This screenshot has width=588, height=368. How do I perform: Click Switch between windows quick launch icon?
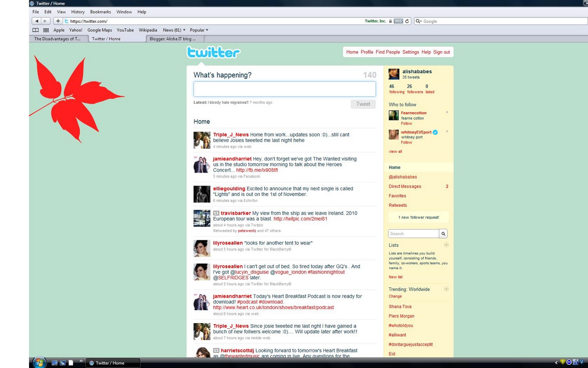[x=62, y=363]
